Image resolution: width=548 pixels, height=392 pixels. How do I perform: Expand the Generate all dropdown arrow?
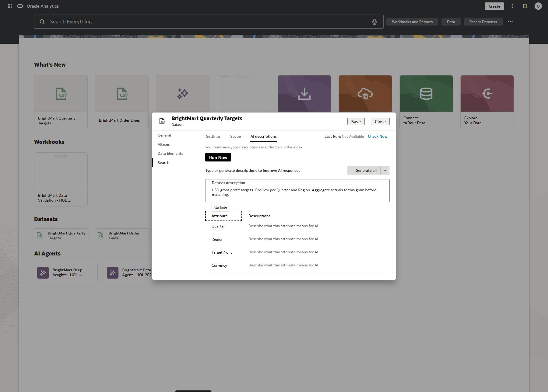pos(385,170)
